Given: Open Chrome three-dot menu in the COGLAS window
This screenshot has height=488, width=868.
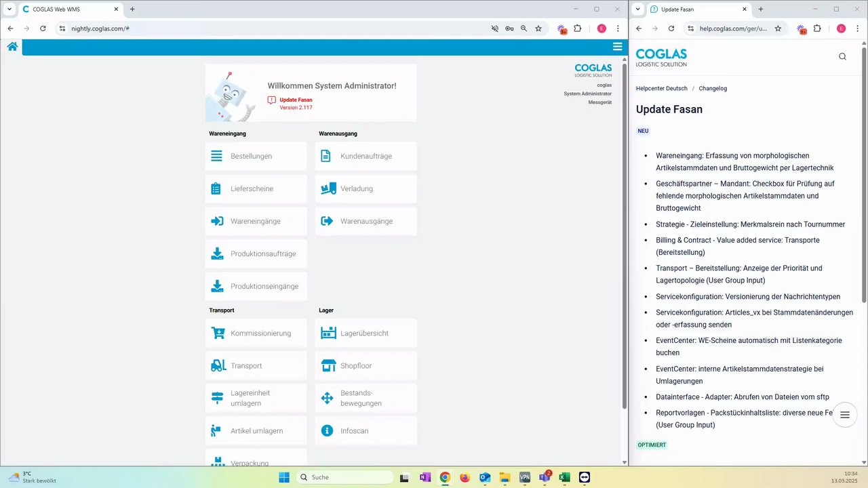Looking at the screenshot, I should click(x=618, y=28).
